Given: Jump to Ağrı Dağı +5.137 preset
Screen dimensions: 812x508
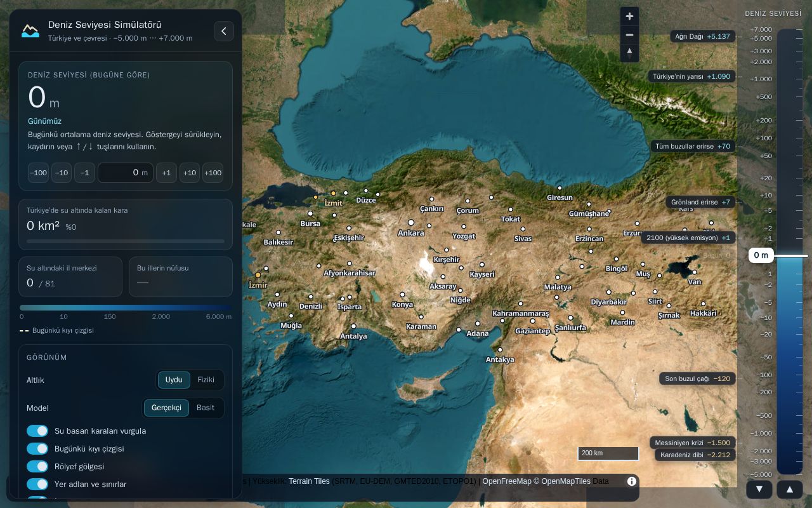Looking at the screenshot, I should pyautogui.click(x=702, y=36).
